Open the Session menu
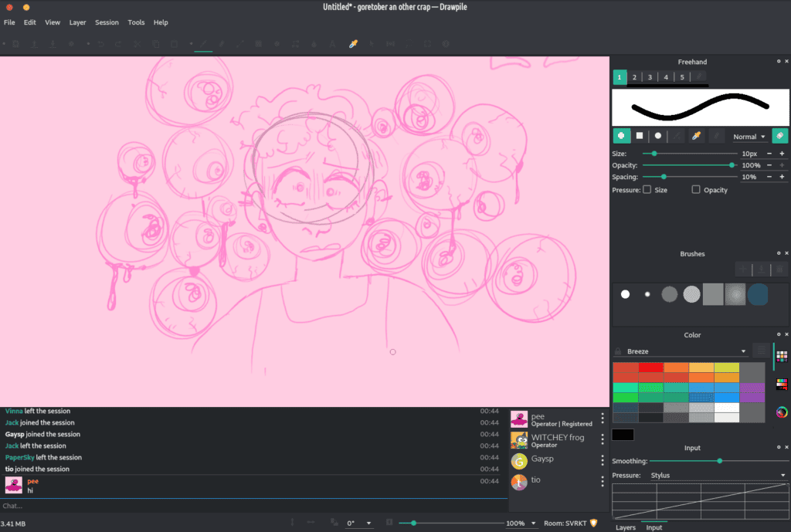791x532 pixels. coord(107,22)
